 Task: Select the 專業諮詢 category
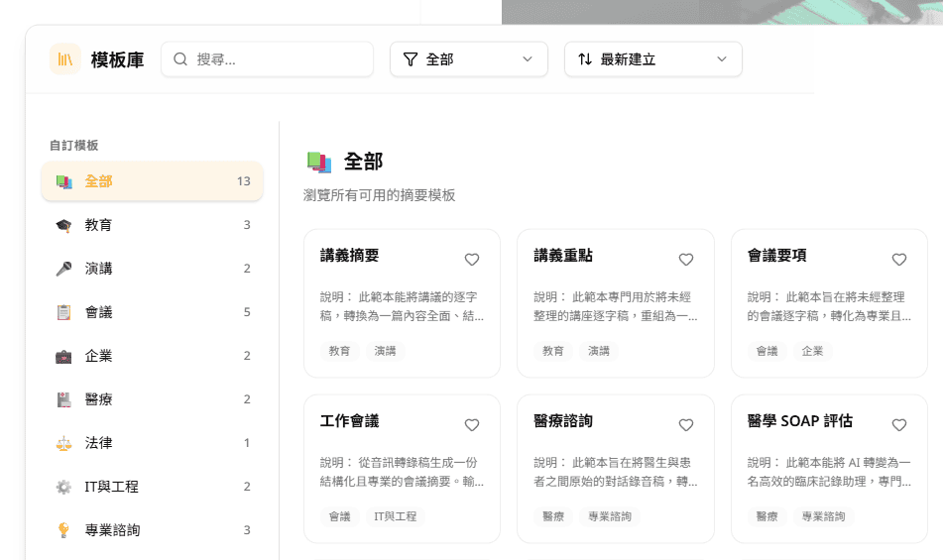pos(152,530)
